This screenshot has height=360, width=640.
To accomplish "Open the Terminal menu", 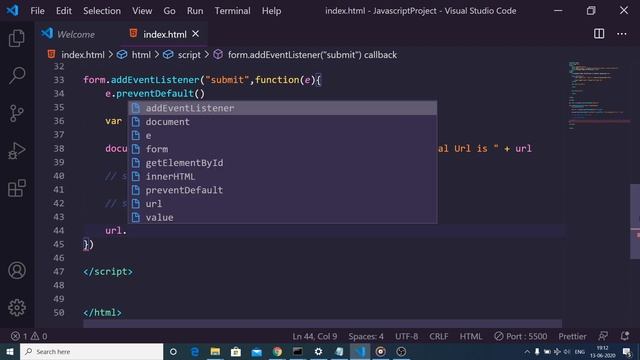I will click(233, 11).
